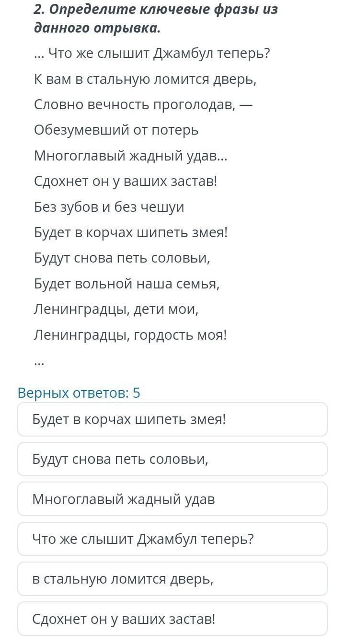Image resolution: width=345 pixels, height=644 pixels.
Task: Choose answer option "Многоглавый жадный удав"
Action: [172, 499]
